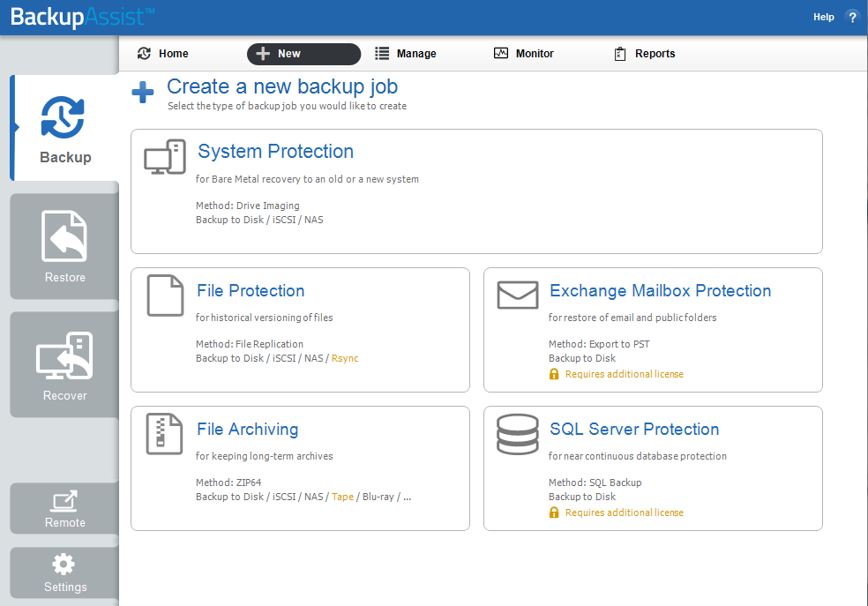Click the Help link
Image resolution: width=868 pixels, height=606 pixels.
point(824,17)
